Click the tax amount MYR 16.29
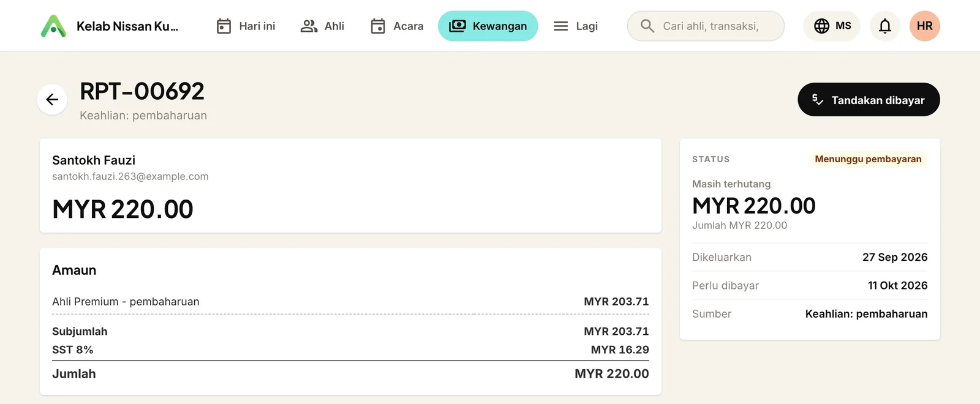Image resolution: width=980 pixels, height=404 pixels. 620,350
